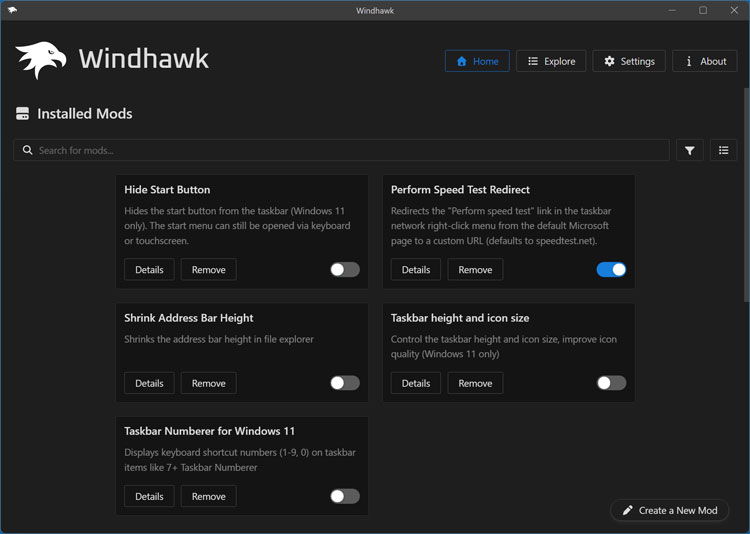Enable Shrink Address Bar Height mod
The width and height of the screenshot is (750, 534).
click(x=345, y=383)
